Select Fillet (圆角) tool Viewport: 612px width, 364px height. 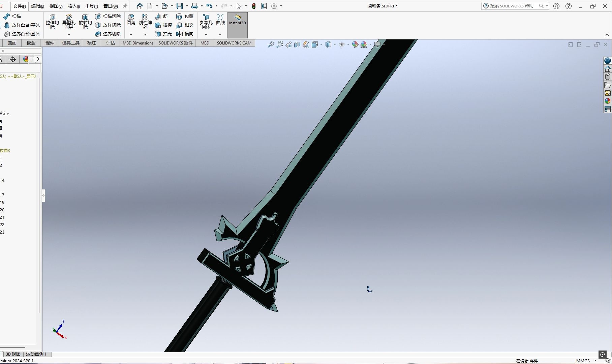point(131,20)
